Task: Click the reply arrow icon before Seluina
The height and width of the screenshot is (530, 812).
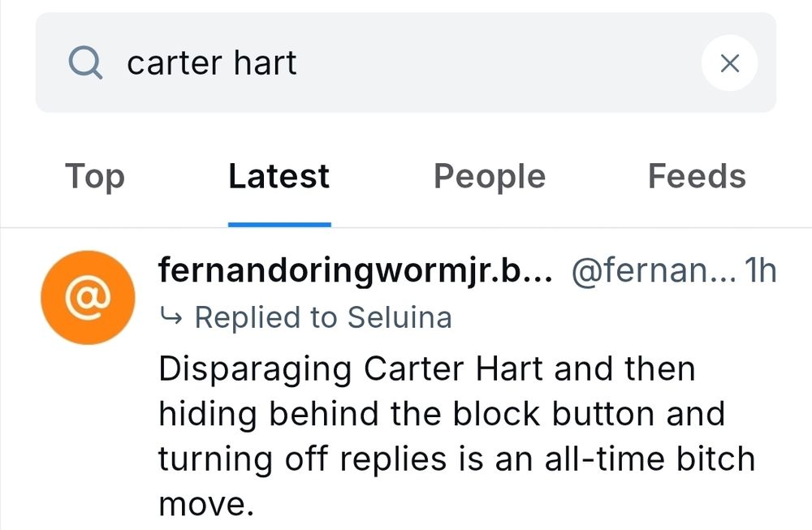Action: click(173, 317)
